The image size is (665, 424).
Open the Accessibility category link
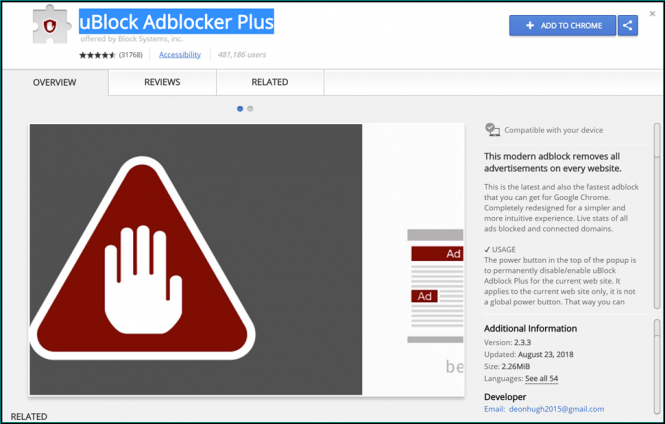(180, 55)
